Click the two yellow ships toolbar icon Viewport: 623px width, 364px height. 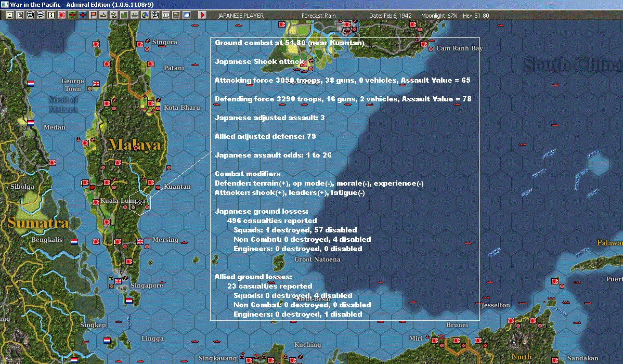pyautogui.click(x=114, y=15)
